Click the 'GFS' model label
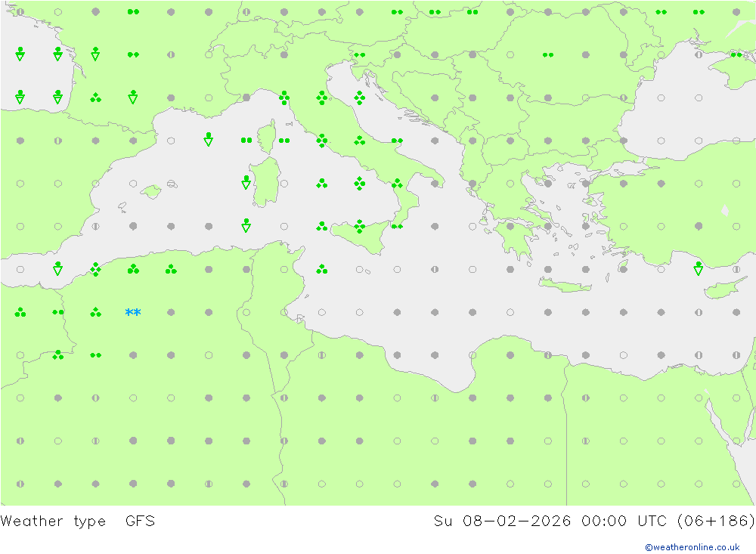756x554 pixels. point(141,522)
